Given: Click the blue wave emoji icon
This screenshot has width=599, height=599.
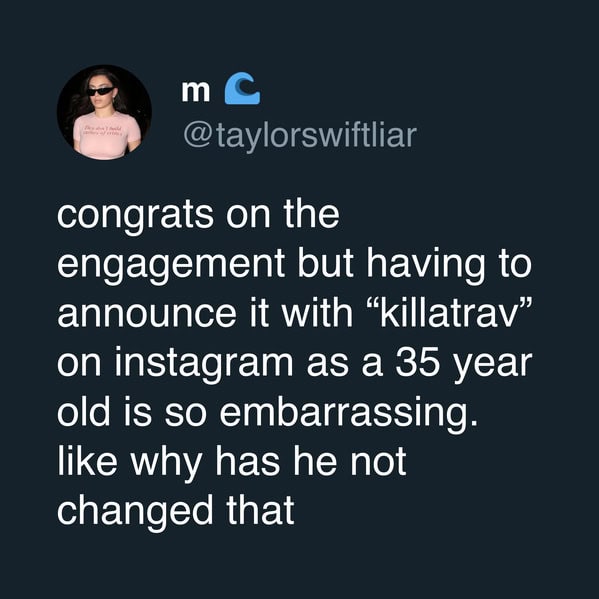Looking at the screenshot, I should pyautogui.click(x=242, y=89).
